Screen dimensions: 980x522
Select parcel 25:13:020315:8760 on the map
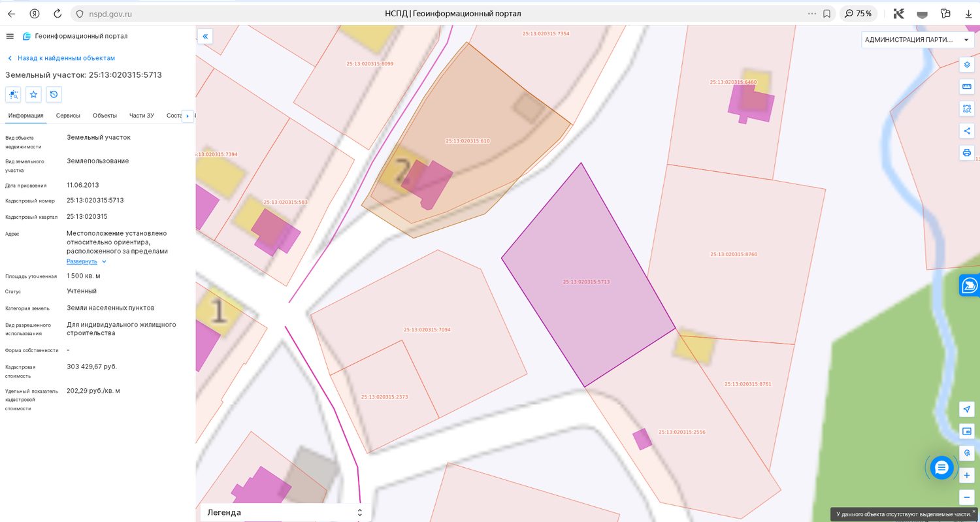[734, 254]
